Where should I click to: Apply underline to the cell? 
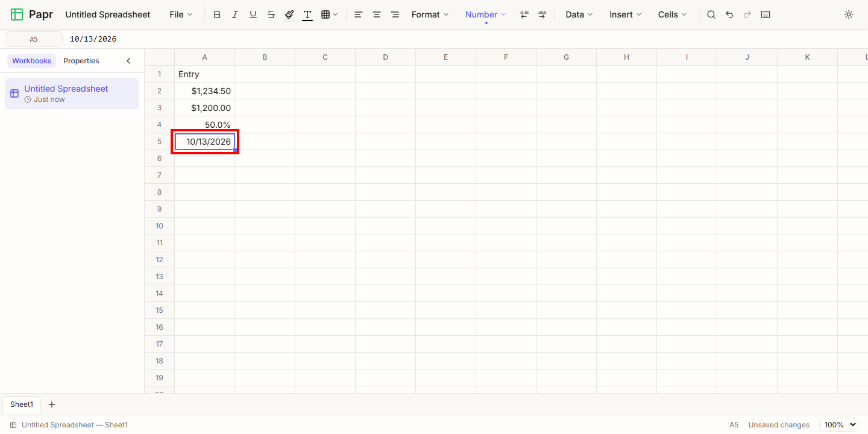(x=253, y=14)
